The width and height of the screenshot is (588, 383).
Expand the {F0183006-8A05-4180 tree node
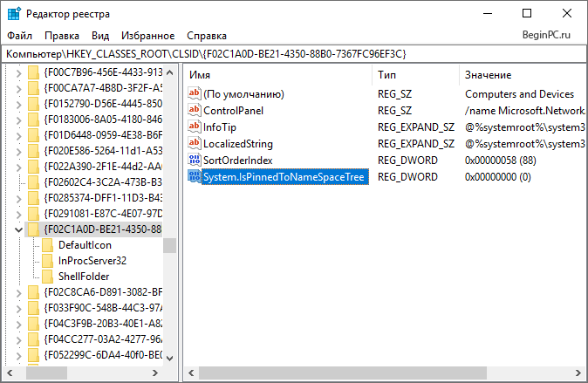pos(18,120)
